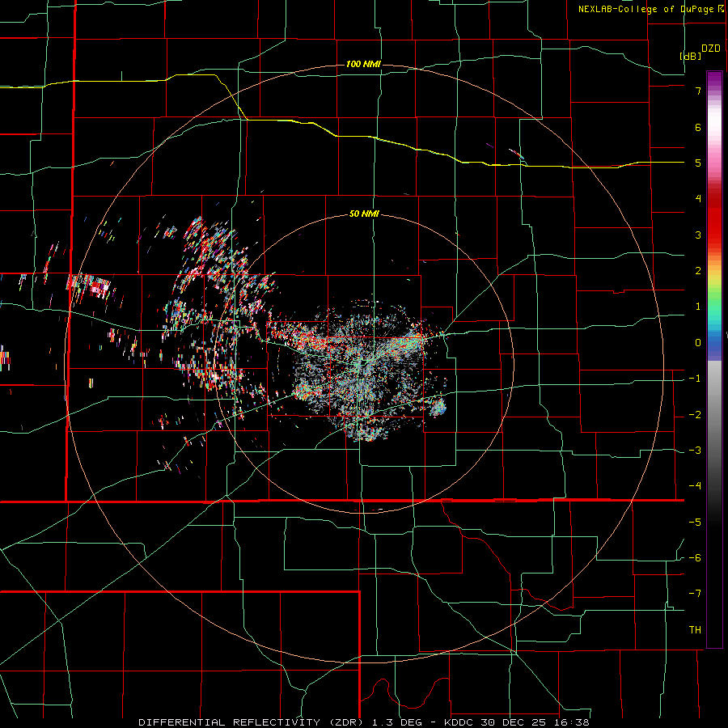Click the -4 value on the color scale

click(695, 486)
